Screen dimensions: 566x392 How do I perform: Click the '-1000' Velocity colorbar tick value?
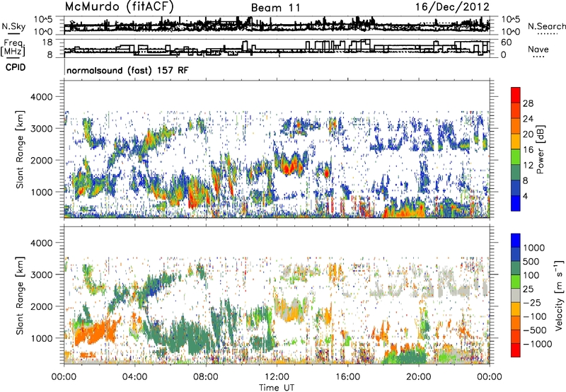(x=537, y=344)
